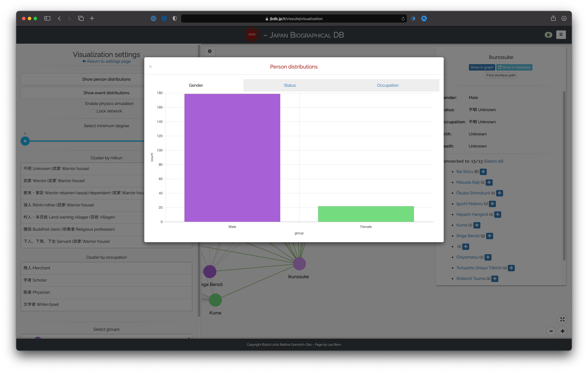Toggle the green switch in the header
Screen dimensions: 588x372
pyautogui.click(x=548, y=35)
